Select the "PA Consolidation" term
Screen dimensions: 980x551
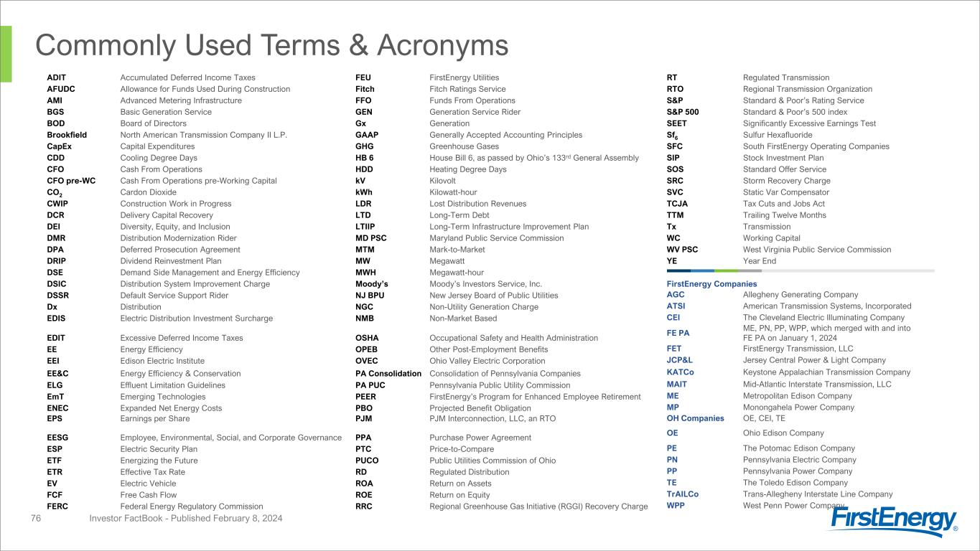pyautogui.click(x=388, y=374)
